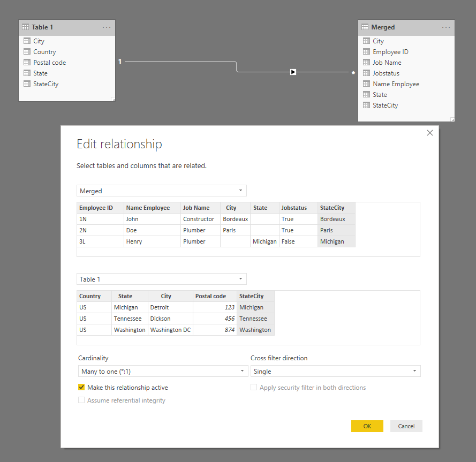Toggle Assume referential integrity checkbox
The width and height of the screenshot is (476, 462).
(81, 400)
